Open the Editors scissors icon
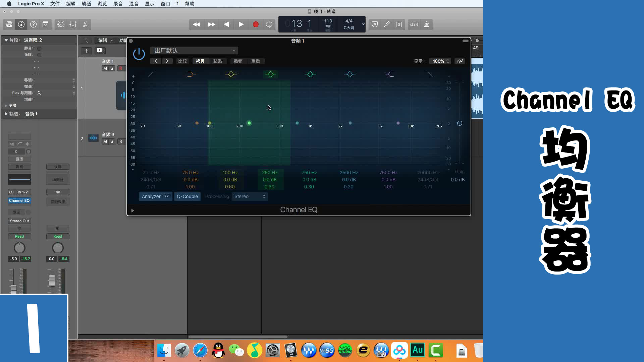Viewport: 644px width, 362px height. [85, 24]
